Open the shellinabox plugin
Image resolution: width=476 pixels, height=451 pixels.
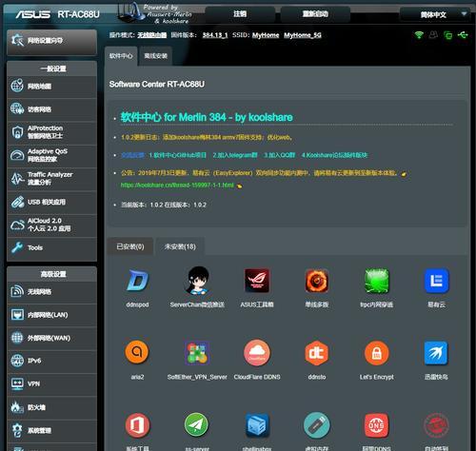[x=257, y=425]
